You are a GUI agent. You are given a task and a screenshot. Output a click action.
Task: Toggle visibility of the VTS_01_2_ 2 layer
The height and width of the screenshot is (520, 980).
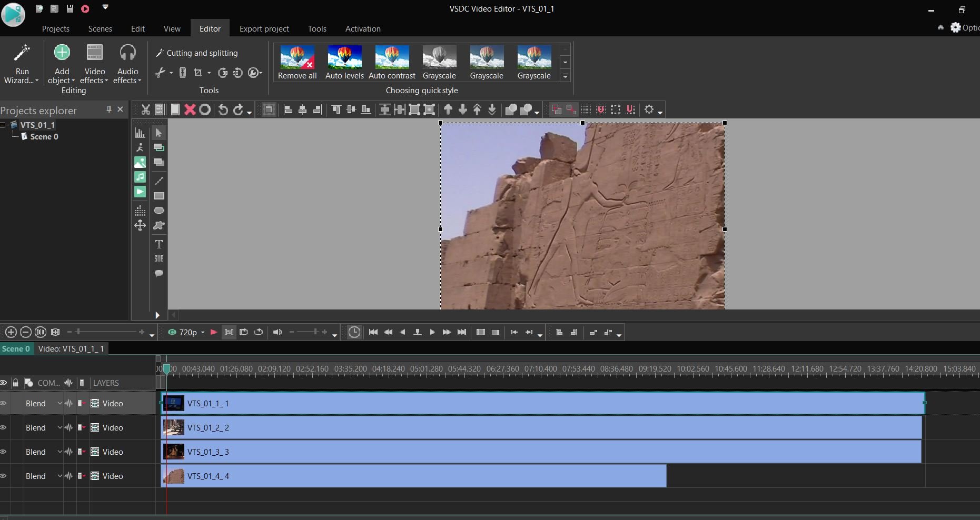tap(3, 427)
